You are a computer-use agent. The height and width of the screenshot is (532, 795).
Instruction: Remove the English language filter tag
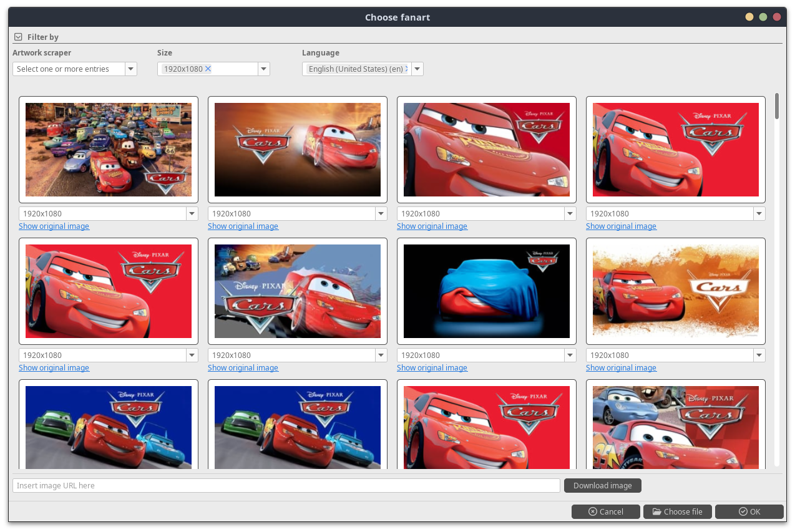[x=407, y=69]
